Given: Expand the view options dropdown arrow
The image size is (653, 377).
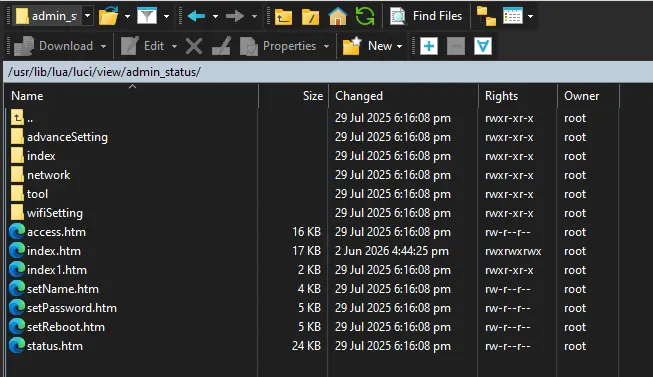Looking at the screenshot, I should click(x=530, y=16).
